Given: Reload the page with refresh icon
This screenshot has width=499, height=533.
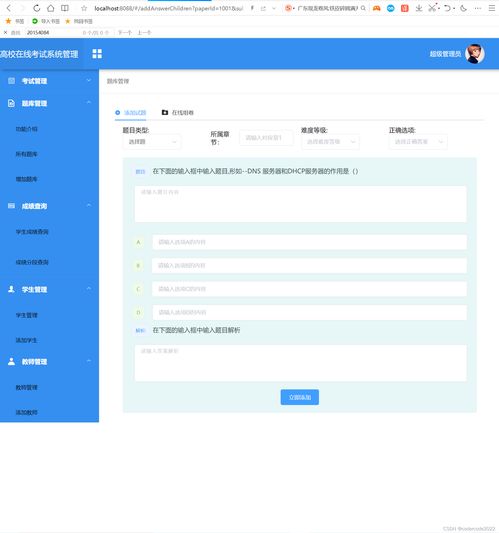Looking at the screenshot, I should coord(37,8).
